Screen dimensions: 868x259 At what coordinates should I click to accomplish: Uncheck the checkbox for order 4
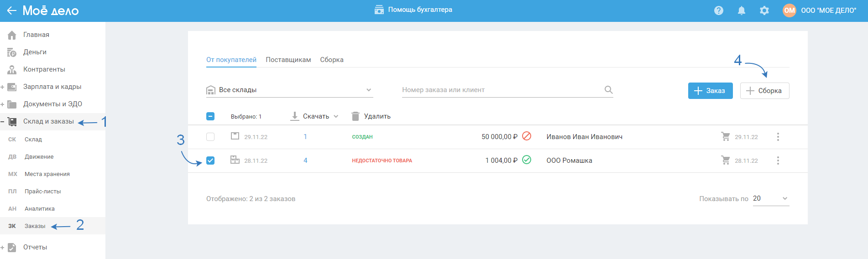point(210,161)
